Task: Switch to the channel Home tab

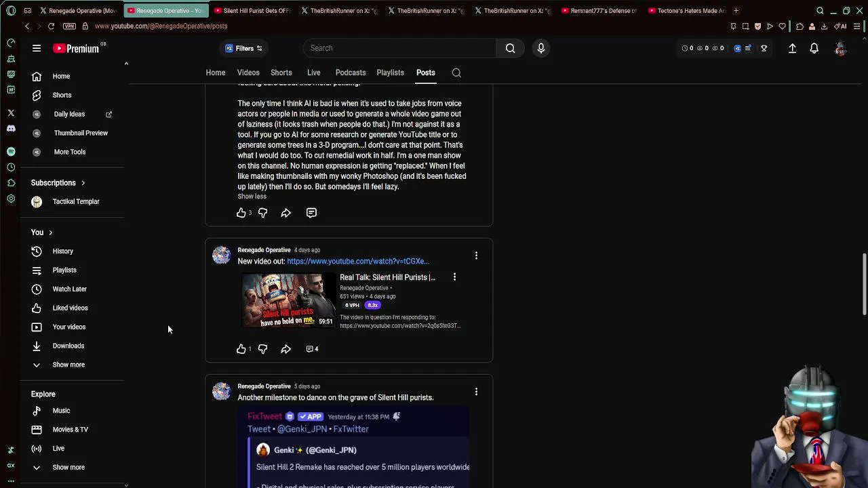Action: (x=215, y=73)
